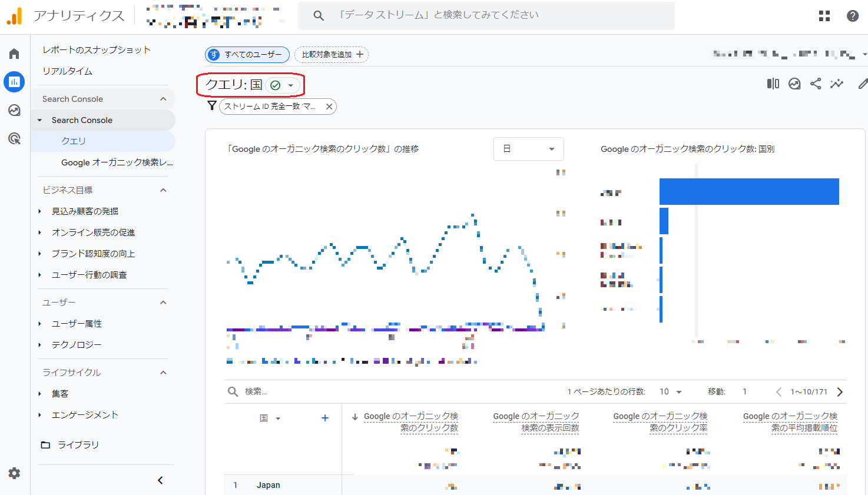868x495 pixels.
Task: Click the Edit comparisons icon above the chart
Action: tap(773, 84)
